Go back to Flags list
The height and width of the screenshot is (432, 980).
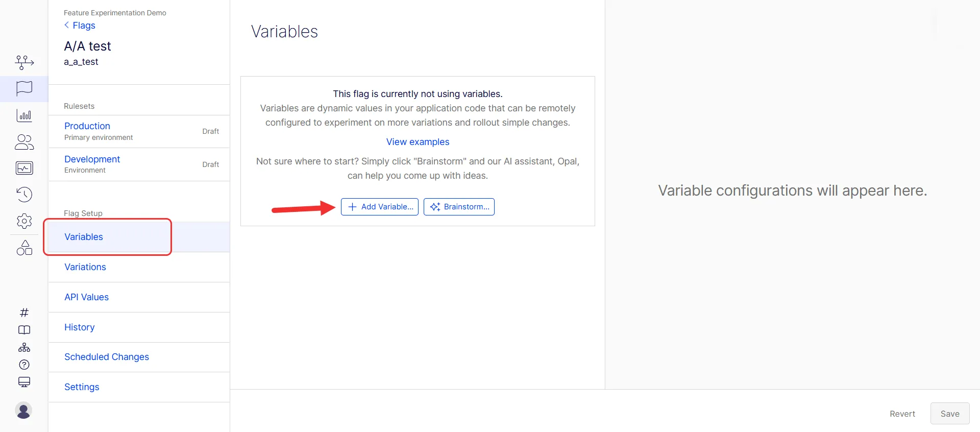pos(80,26)
